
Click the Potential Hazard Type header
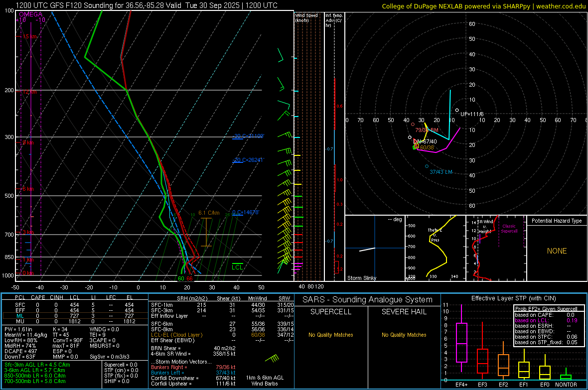pos(557,221)
